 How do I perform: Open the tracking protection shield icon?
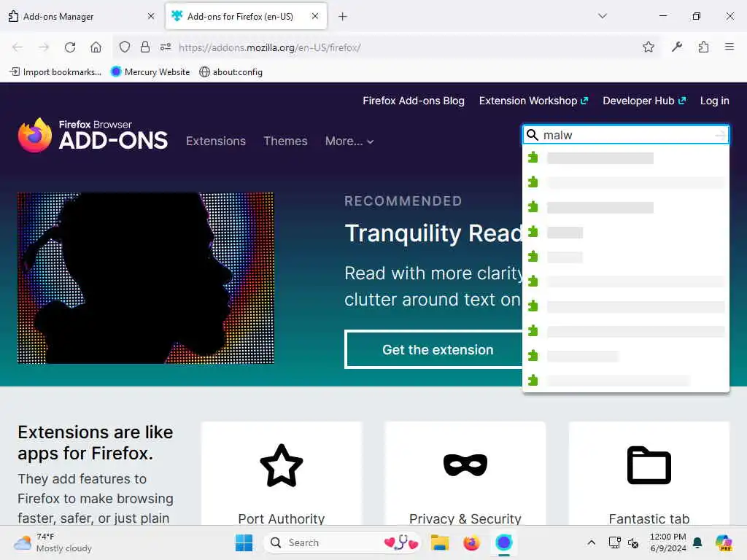click(x=124, y=47)
